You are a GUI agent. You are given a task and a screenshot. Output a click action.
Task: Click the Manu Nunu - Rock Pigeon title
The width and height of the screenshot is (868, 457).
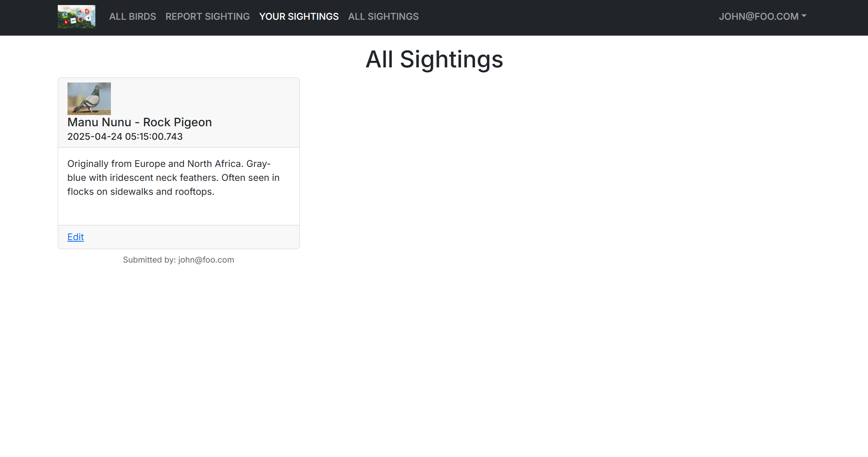point(140,122)
